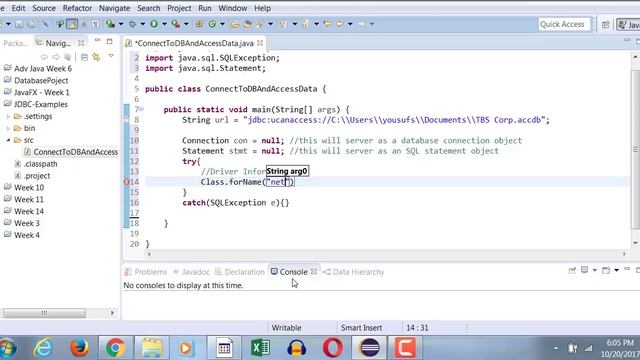Toggle Link with Editor in Navigator
This screenshot has height=360, width=640.
96,57
